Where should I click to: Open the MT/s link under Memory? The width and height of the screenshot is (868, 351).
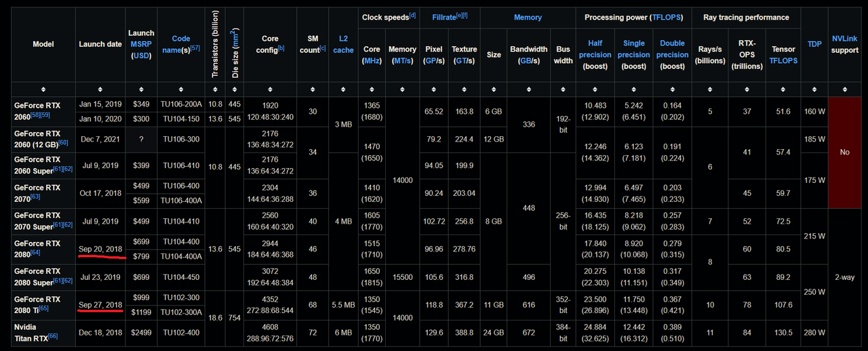pos(402,61)
